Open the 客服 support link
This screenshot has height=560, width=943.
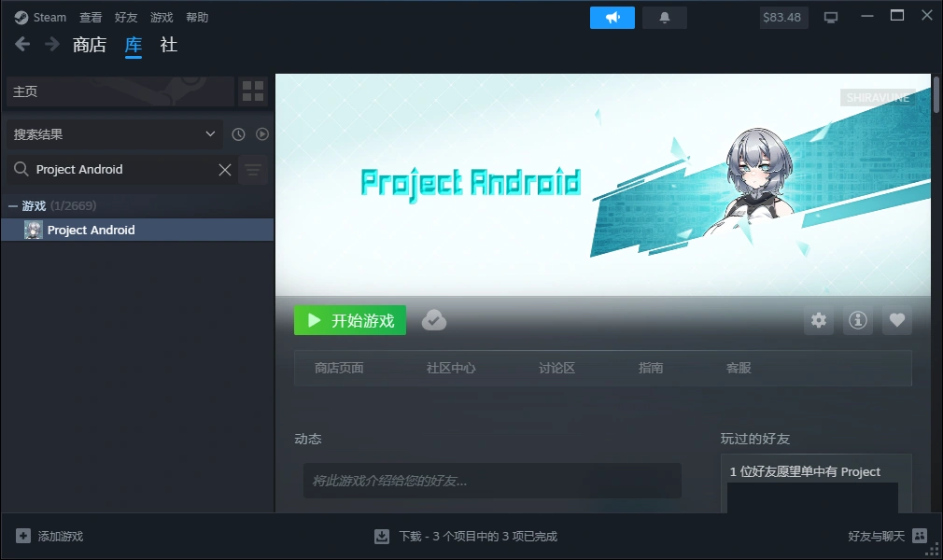[x=739, y=368]
